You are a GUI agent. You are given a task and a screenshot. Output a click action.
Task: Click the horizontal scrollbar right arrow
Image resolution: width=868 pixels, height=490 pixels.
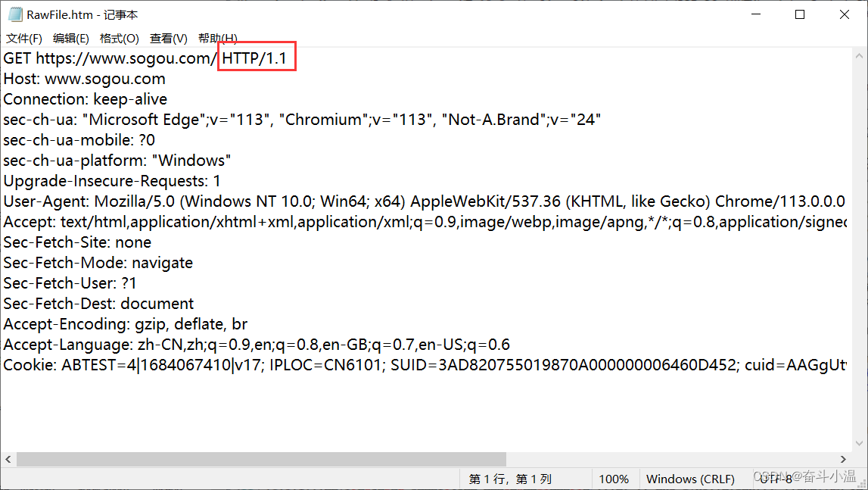843,460
